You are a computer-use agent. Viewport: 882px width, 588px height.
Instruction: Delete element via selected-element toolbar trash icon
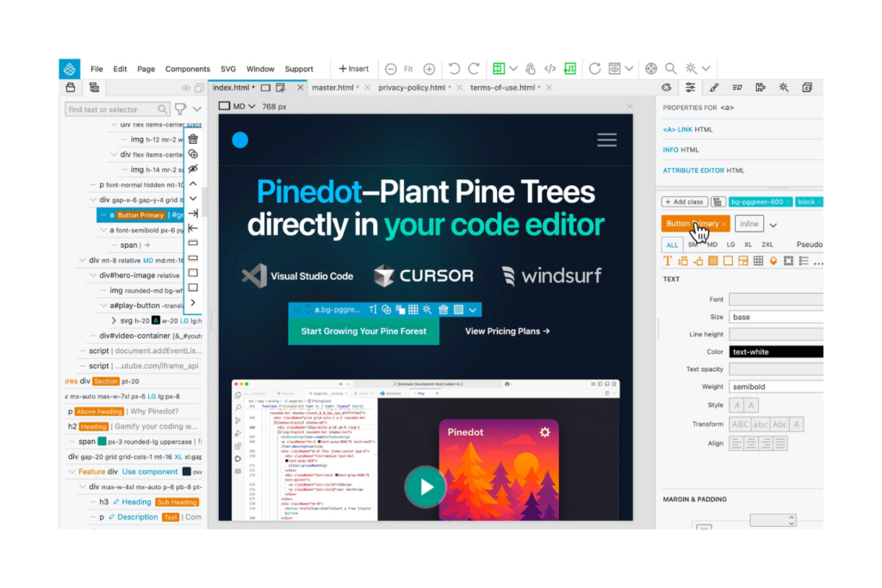[444, 310]
